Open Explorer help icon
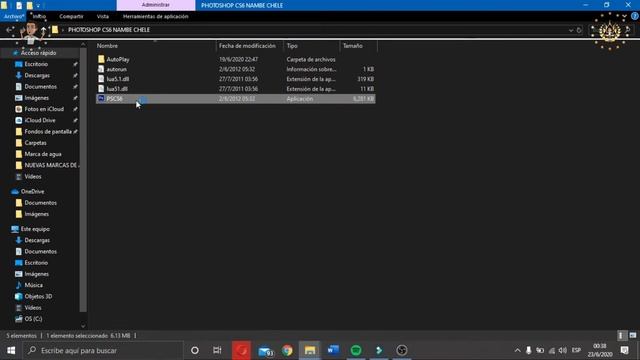 tap(635, 16)
